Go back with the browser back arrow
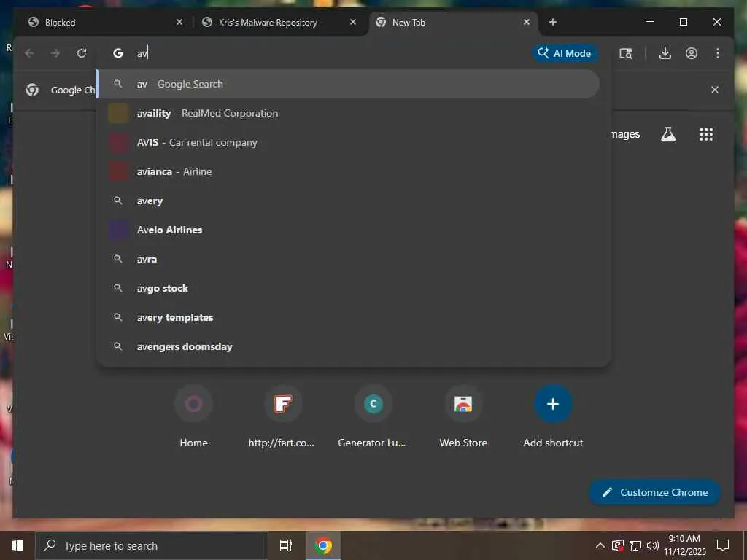Image resolution: width=747 pixels, height=560 pixels. (x=29, y=53)
